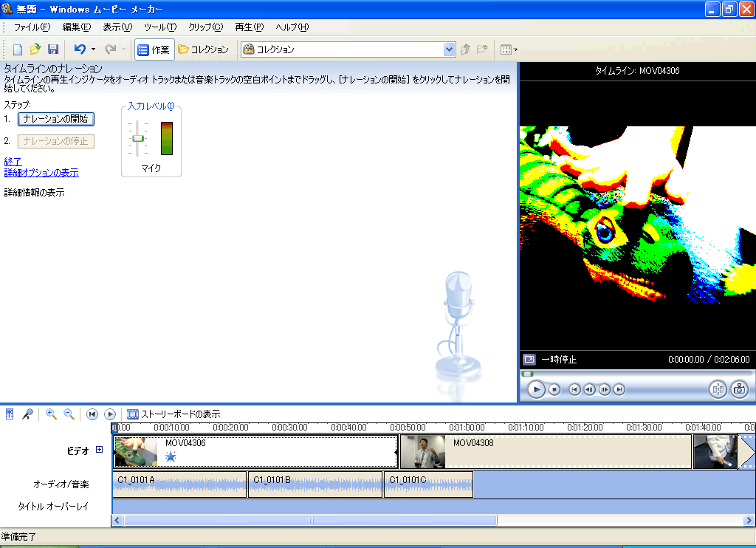Click the ナレーションの開始 button
The image size is (756, 548).
click(55, 119)
